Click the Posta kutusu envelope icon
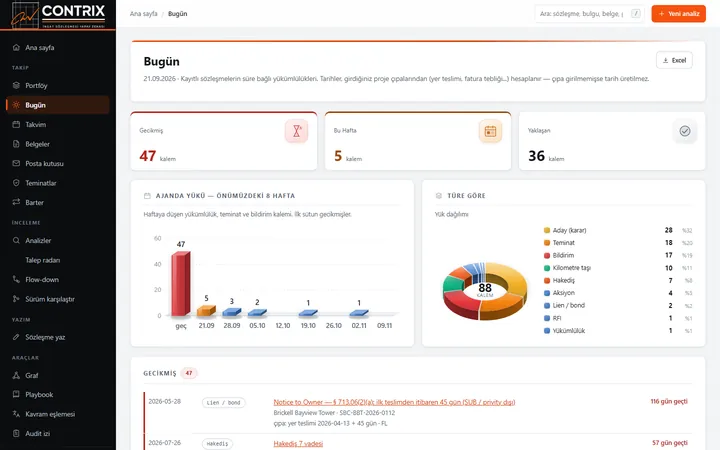 [x=16, y=163]
